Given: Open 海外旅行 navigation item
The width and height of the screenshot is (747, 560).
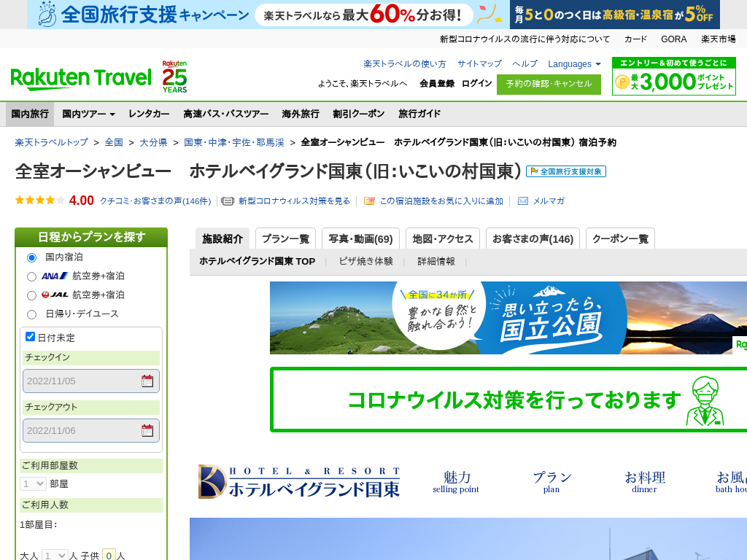Looking at the screenshot, I should pos(300,114).
